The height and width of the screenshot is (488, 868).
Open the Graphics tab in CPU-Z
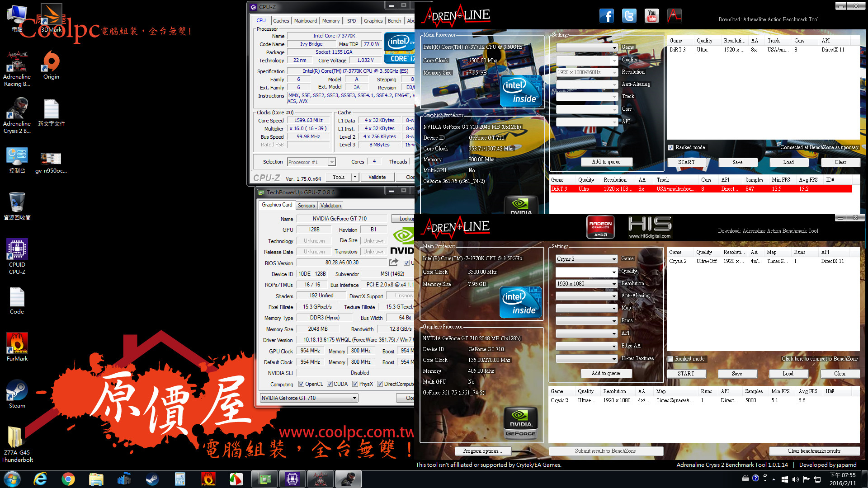click(x=373, y=21)
